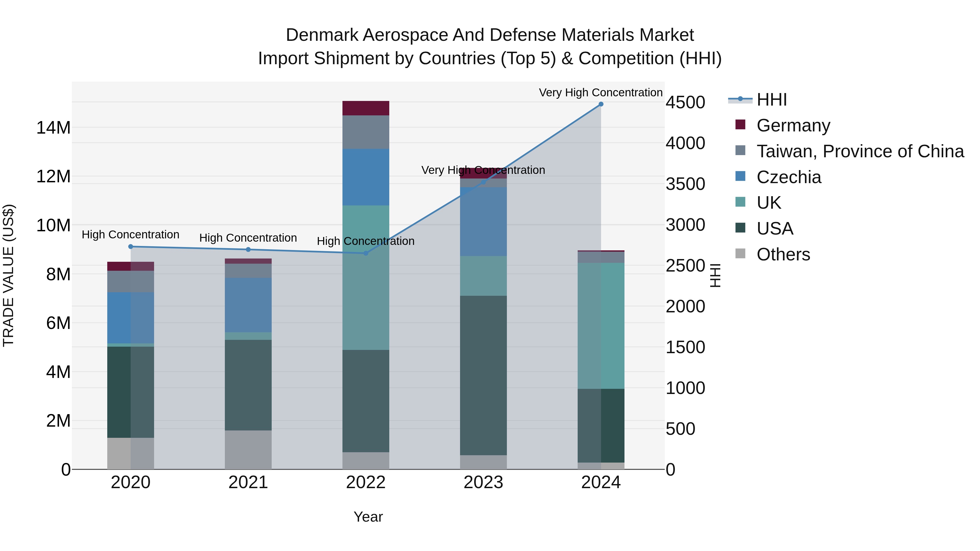Click the Others segment of 2020 bar
980x551 pixels.
coord(130,454)
